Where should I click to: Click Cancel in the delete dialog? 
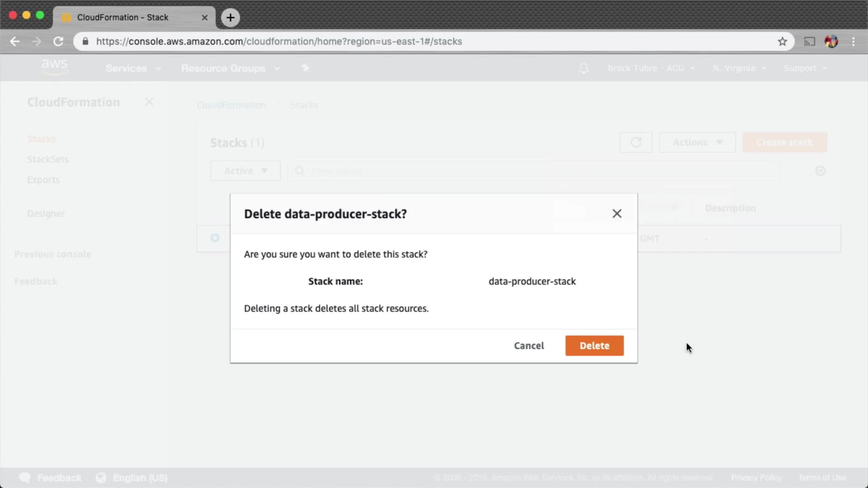pyautogui.click(x=528, y=346)
